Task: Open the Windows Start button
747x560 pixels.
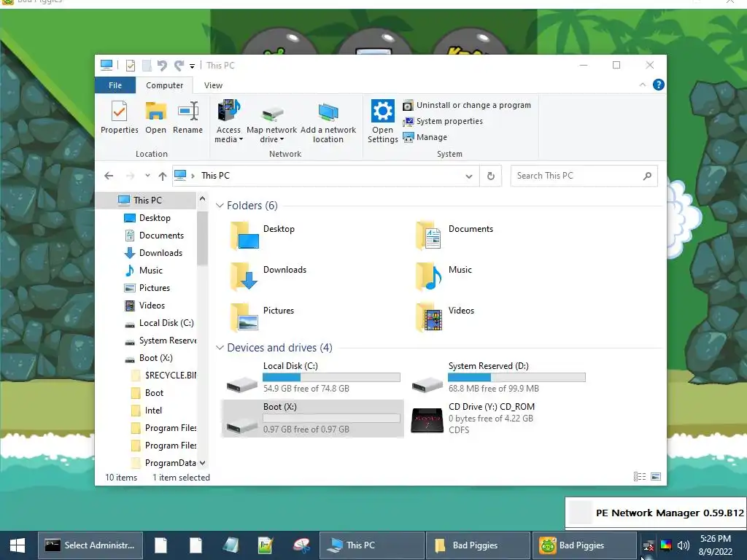Action: click(18, 545)
